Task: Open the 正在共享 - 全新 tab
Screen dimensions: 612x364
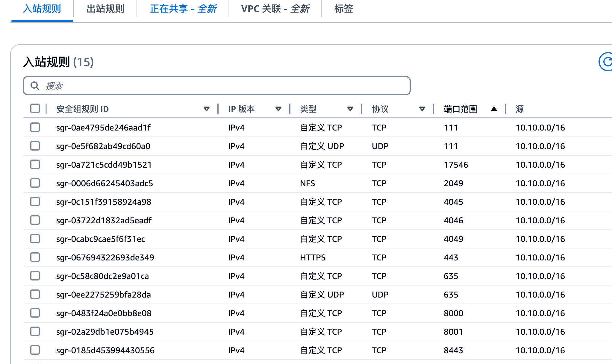Action: click(183, 9)
